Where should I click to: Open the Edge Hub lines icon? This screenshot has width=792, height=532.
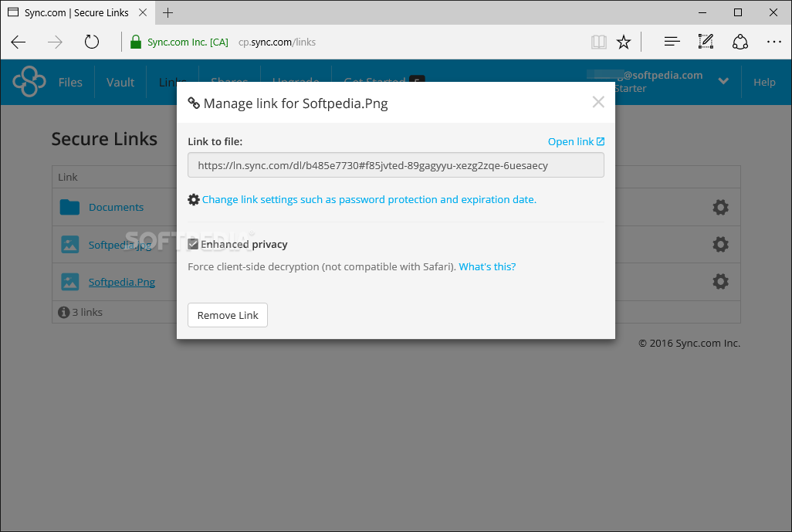672,42
